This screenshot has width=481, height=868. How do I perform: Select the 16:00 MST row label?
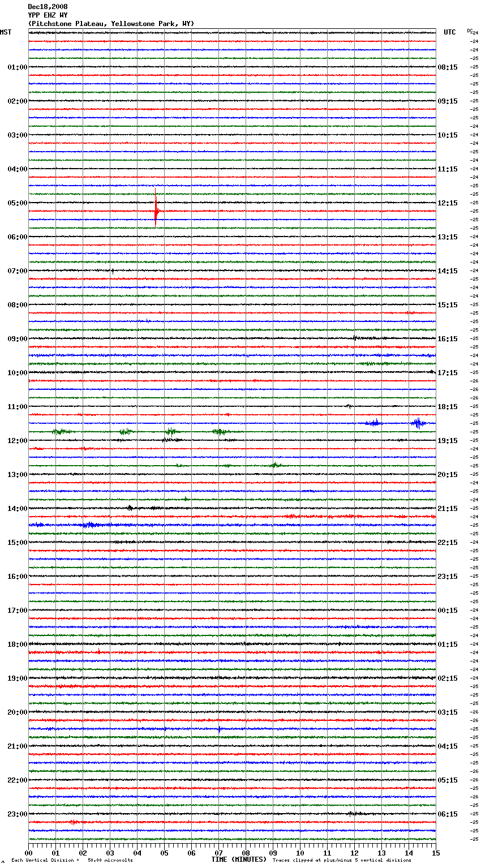pos(18,577)
